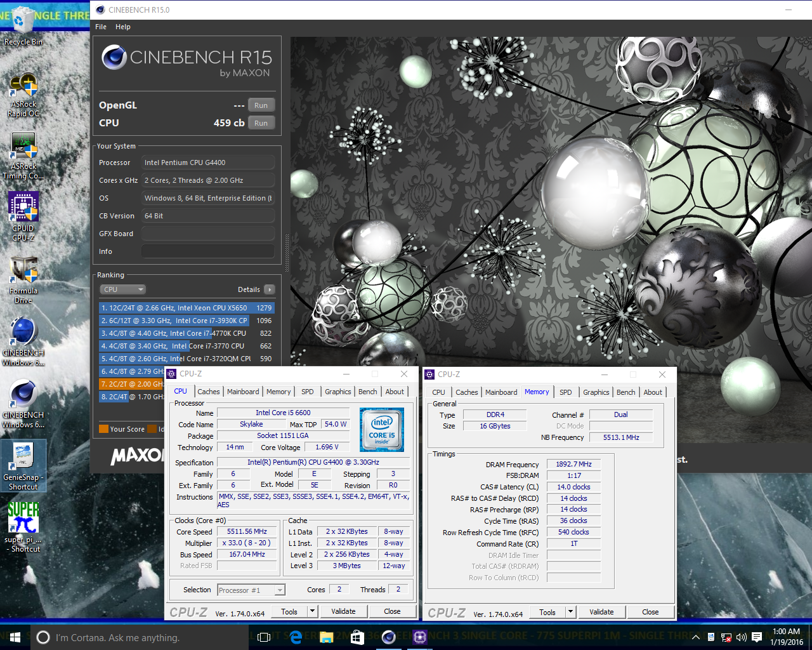Screen dimensions: 812x650
Task: Open the Windows Store taskbar icon
Action: 357,637
